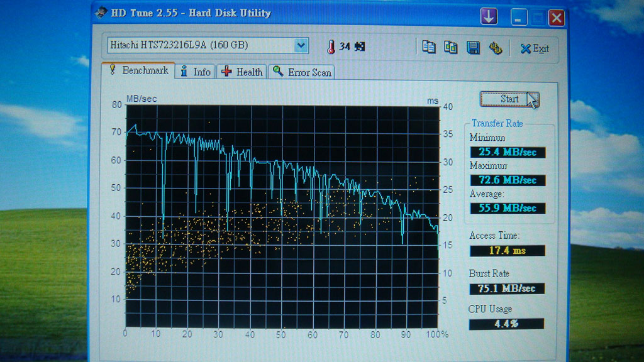Viewport: 644px width, 362px height.
Task: Close the HD Tune window
Action: 556,18
